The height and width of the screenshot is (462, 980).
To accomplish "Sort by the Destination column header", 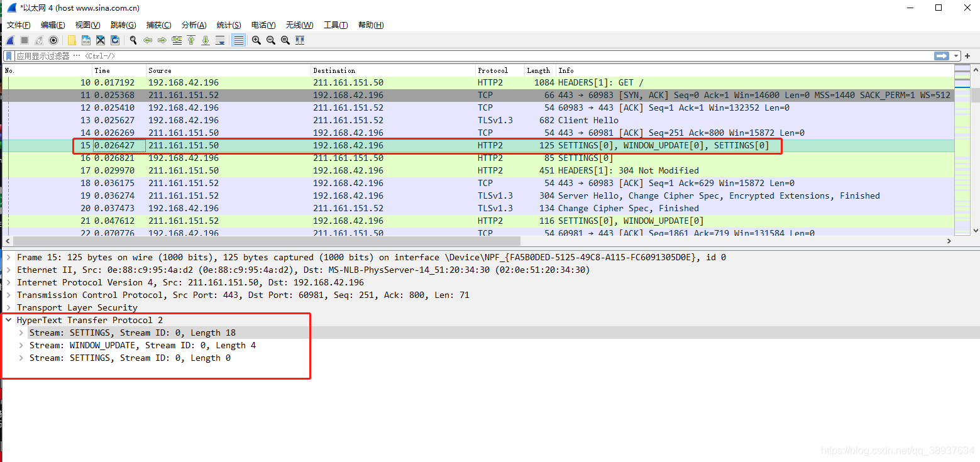I will 394,70.
